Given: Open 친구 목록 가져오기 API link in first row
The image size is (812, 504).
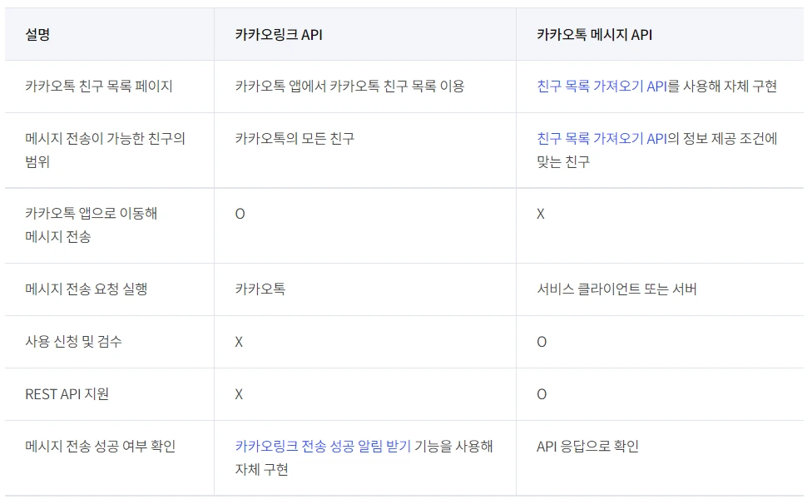Looking at the screenshot, I should click(x=602, y=86).
